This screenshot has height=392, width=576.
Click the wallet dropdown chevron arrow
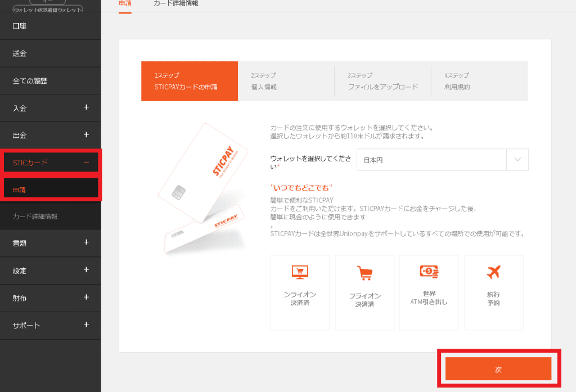[x=517, y=160]
